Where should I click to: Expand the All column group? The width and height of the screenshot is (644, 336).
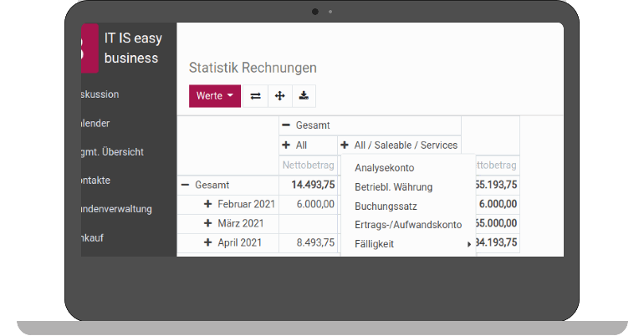[287, 145]
